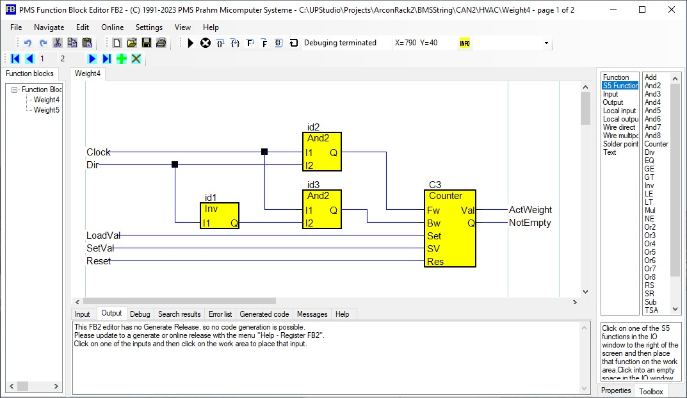Select S5 Function in the category list

(x=620, y=85)
